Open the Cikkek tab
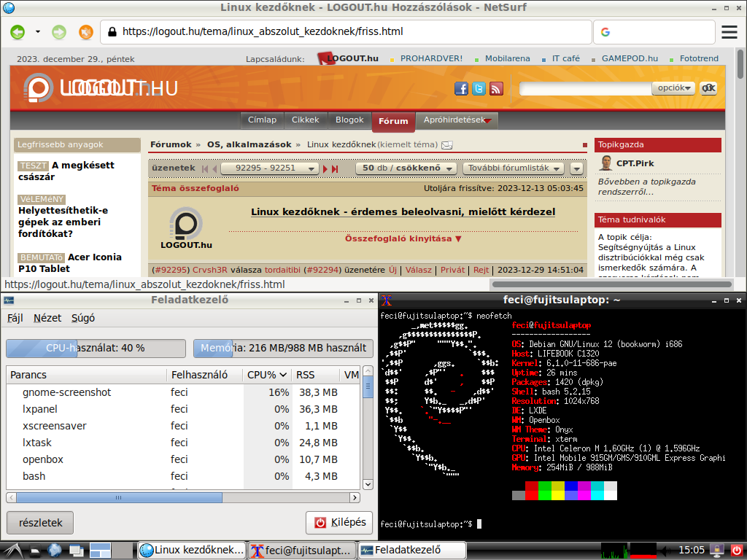 pos(306,120)
